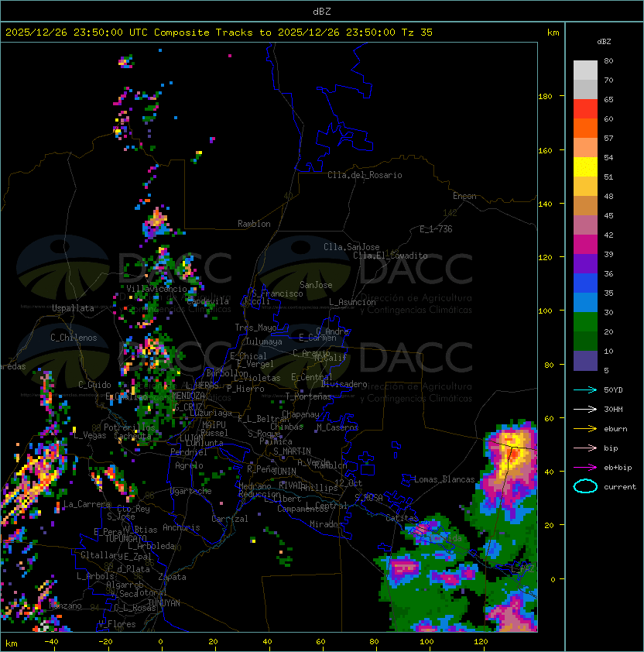Click the Divisadero label on map
Screen dimensions: 644x652
tap(344, 384)
